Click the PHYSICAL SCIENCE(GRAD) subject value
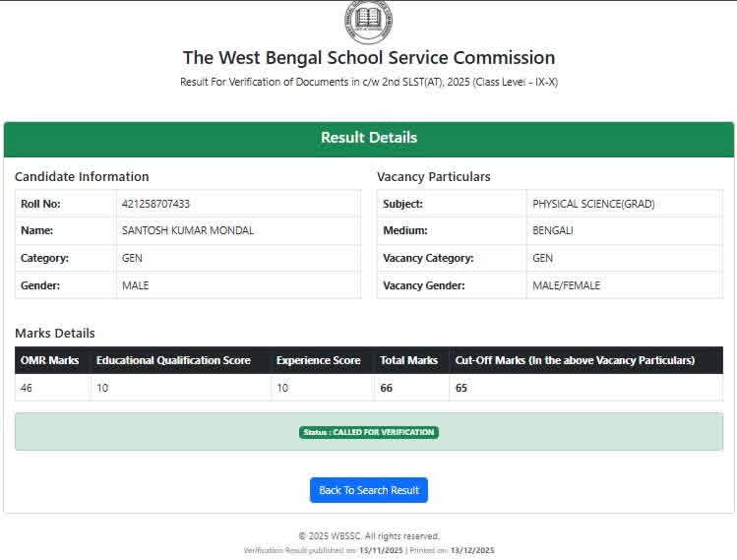The height and width of the screenshot is (560, 737). point(593,204)
